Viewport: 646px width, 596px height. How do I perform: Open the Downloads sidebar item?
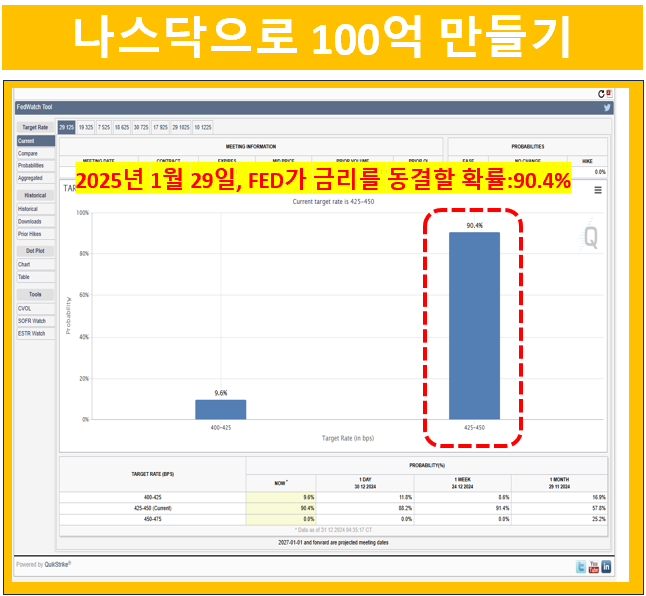coord(36,222)
